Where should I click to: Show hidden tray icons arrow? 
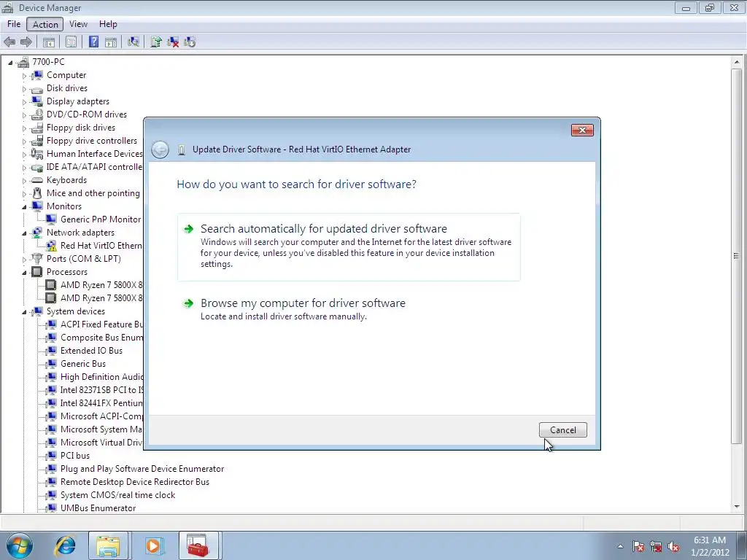(620, 546)
